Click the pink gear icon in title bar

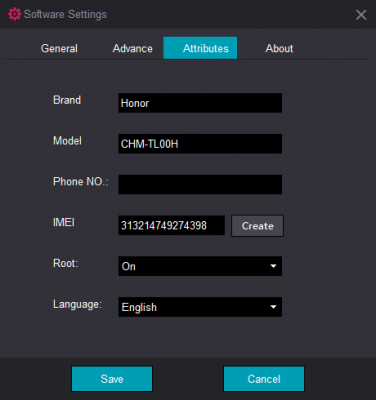click(14, 14)
